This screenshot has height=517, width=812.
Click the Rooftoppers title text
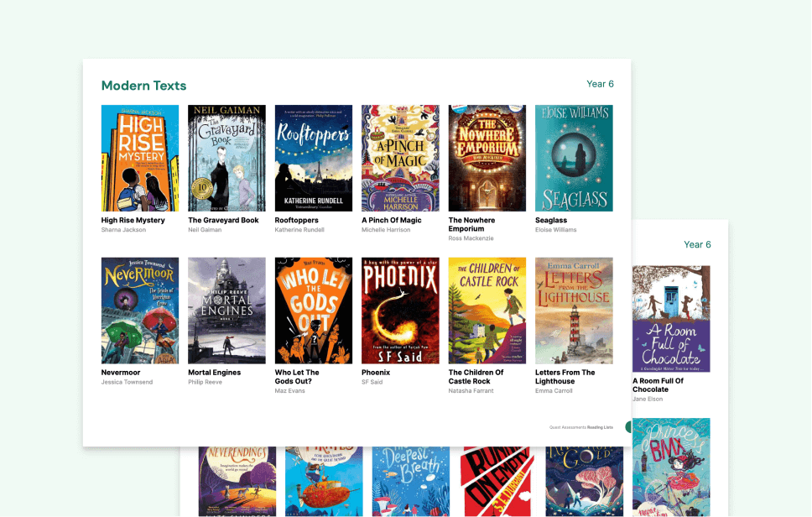pos(296,220)
